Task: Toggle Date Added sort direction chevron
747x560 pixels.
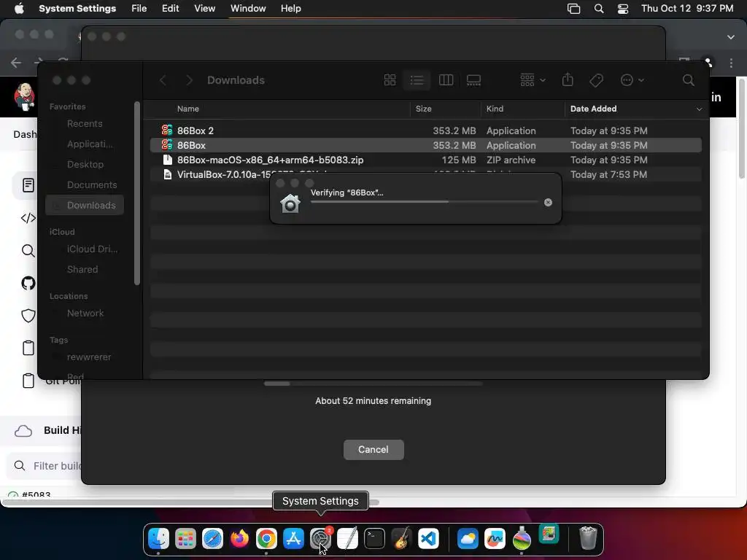Action: click(699, 109)
